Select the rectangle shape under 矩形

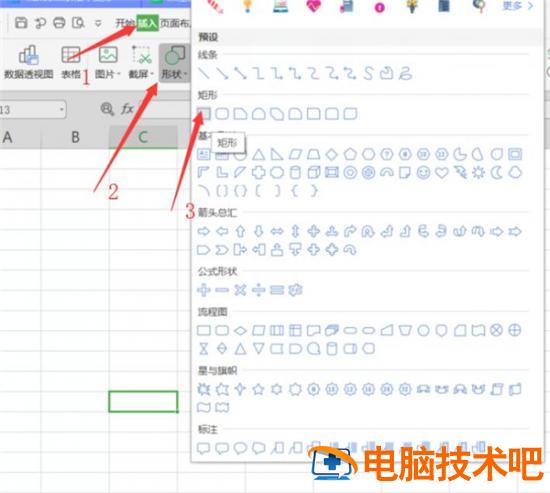[x=204, y=114]
